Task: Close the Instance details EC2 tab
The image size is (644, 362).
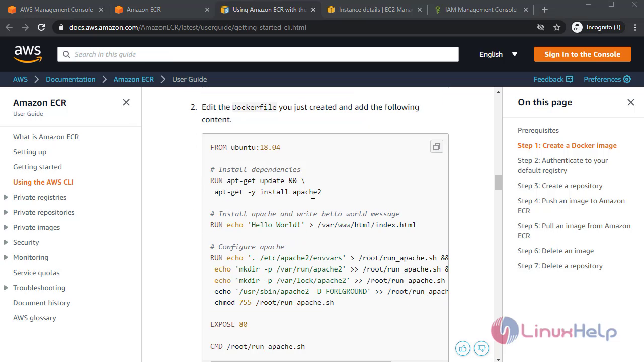Action: point(420,10)
